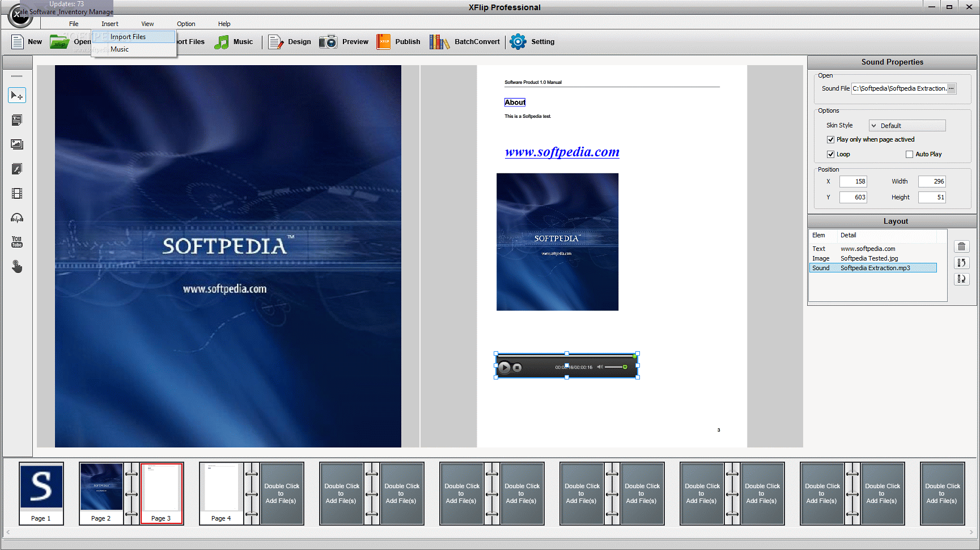This screenshot has height=550, width=980.
Task: Toggle Play only when page actived checkbox
Action: [830, 139]
